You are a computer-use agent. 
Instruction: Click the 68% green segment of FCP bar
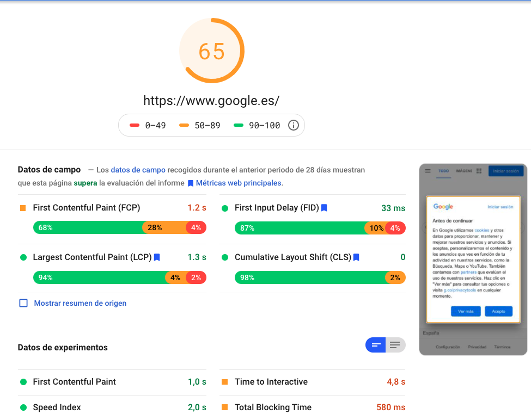88,227
